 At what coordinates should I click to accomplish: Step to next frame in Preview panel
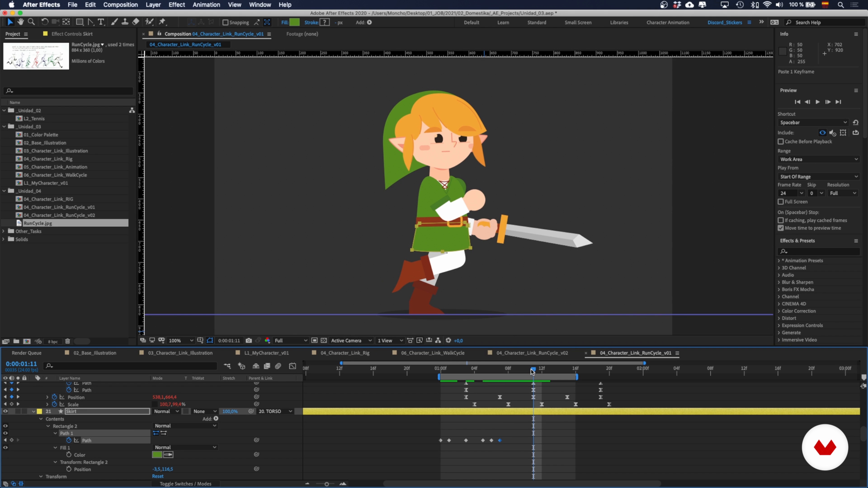pos(828,102)
